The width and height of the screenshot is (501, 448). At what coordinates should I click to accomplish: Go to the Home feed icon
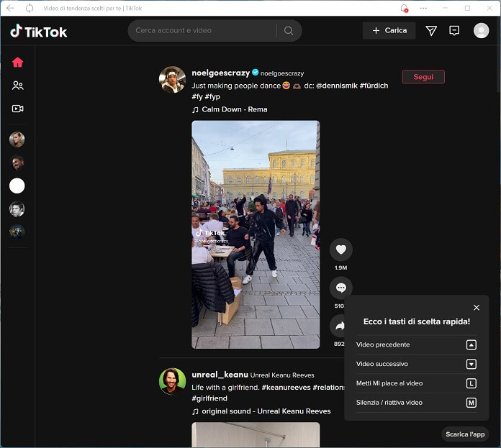pyautogui.click(x=17, y=63)
